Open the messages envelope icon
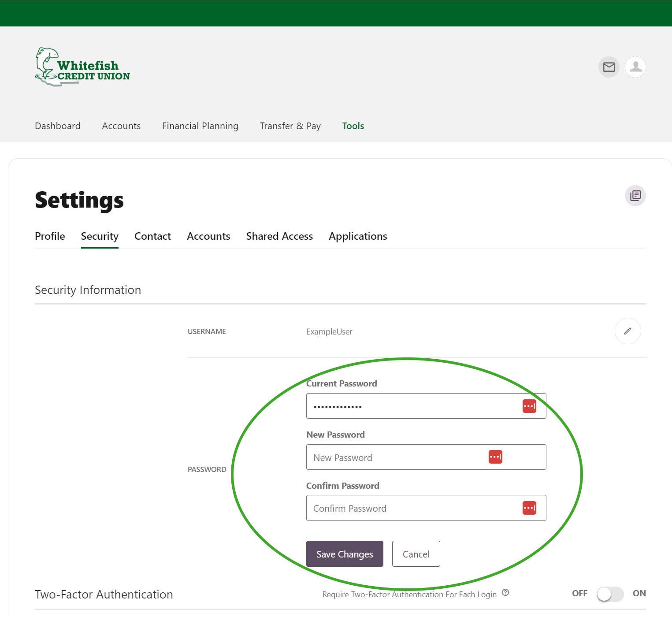The width and height of the screenshot is (672, 617). 609,67
